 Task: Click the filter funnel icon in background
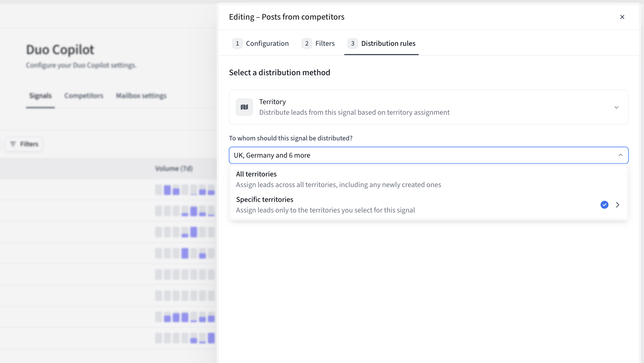pos(13,144)
